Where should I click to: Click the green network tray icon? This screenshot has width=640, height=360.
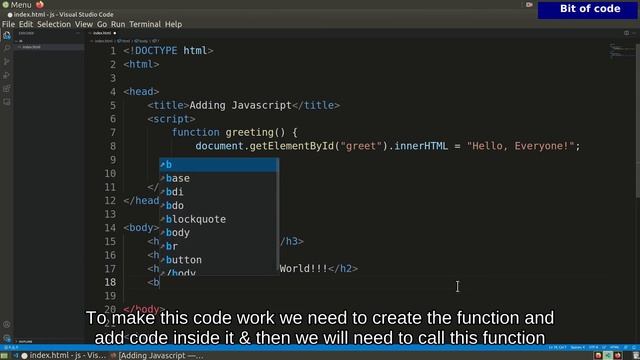(x=608, y=356)
